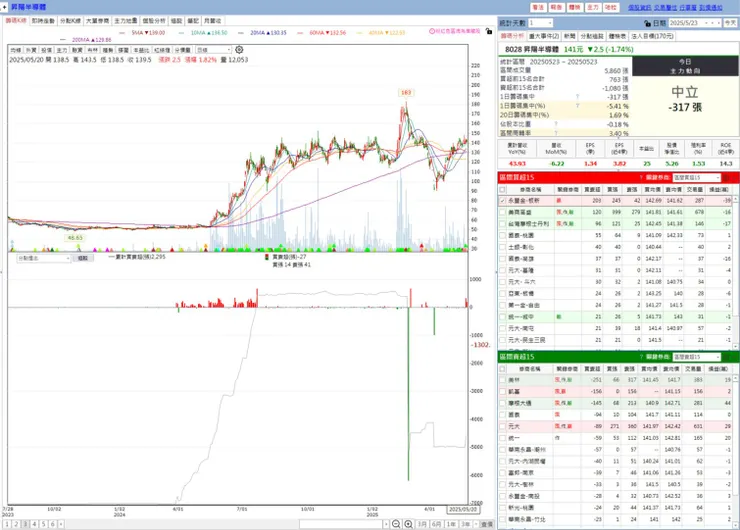Viewport: 740px width, 530px height.
Task: Open the 日線 period dropdown in chart toolbar
Action: (x=214, y=50)
